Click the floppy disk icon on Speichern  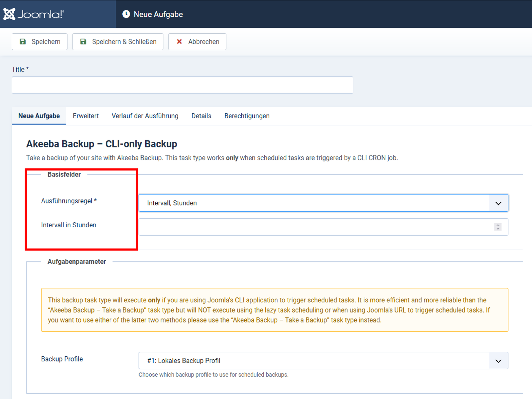(23, 42)
